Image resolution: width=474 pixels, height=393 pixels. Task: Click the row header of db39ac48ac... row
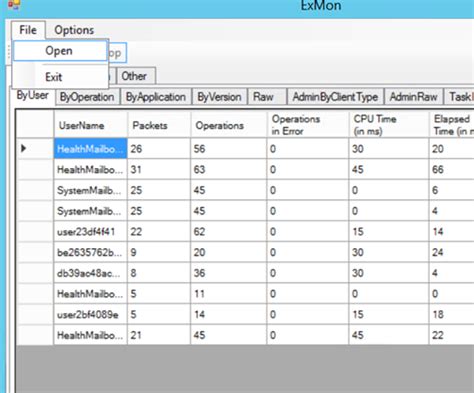pos(35,273)
